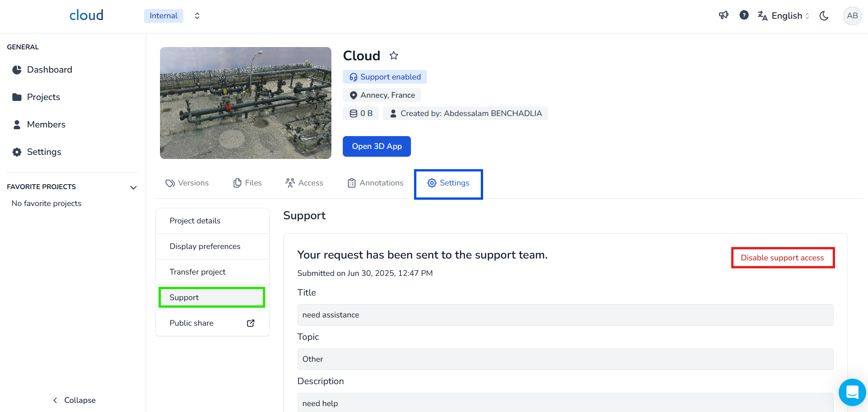Open Settings in the left sidebar
Image resolution: width=868 pixels, height=412 pixels.
(x=44, y=152)
